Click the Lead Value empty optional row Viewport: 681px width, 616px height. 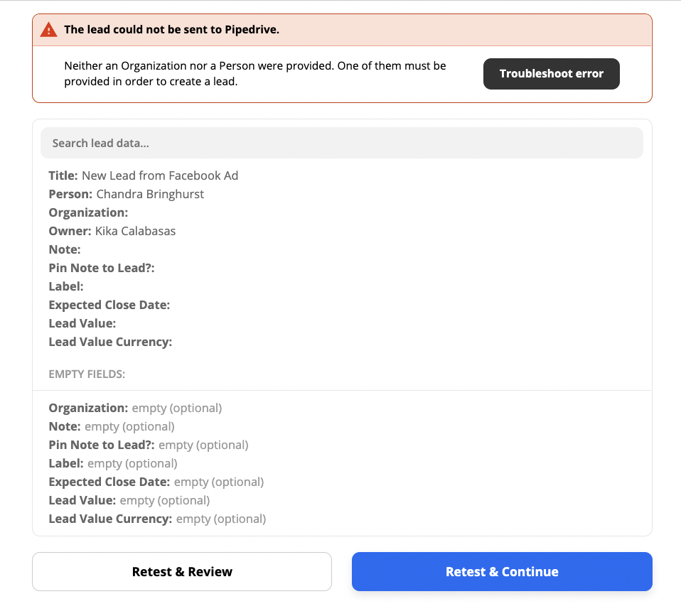point(129,500)
